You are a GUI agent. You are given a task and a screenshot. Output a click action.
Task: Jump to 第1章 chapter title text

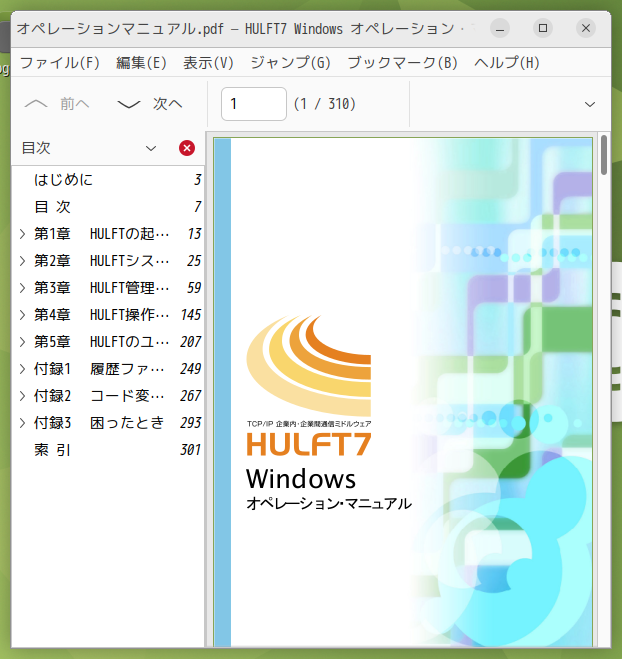(102, 234)
